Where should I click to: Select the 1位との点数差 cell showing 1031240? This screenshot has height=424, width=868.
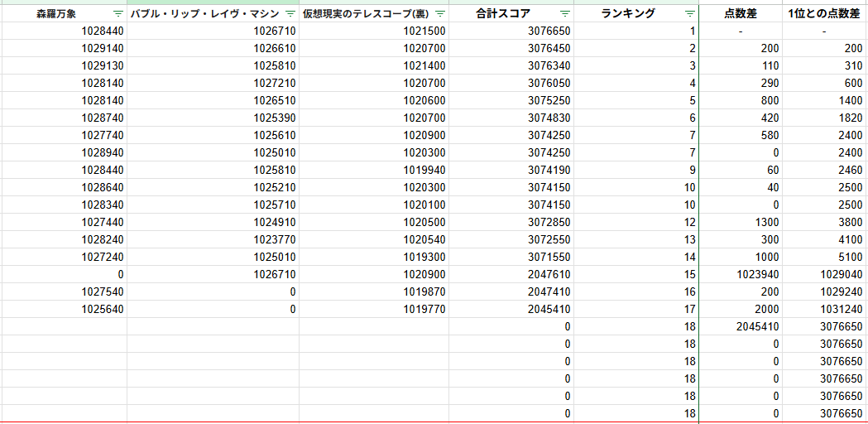[x=825, y=309]
